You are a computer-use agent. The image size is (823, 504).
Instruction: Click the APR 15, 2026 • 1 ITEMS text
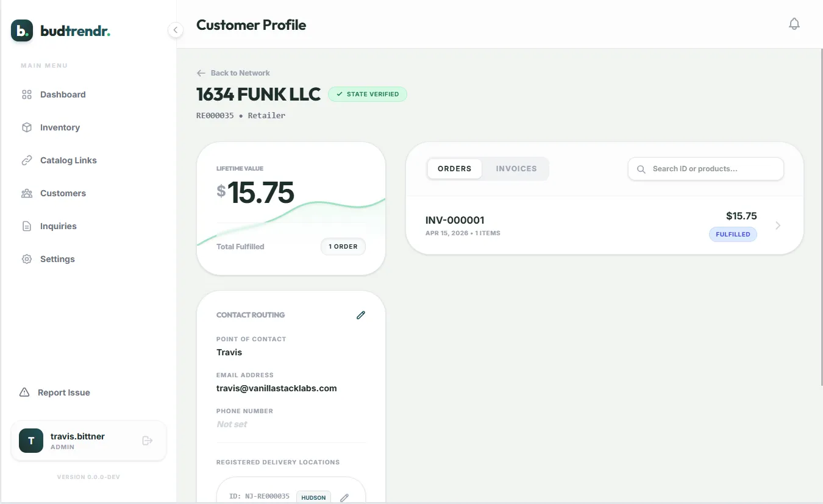(x=463, y=233)
